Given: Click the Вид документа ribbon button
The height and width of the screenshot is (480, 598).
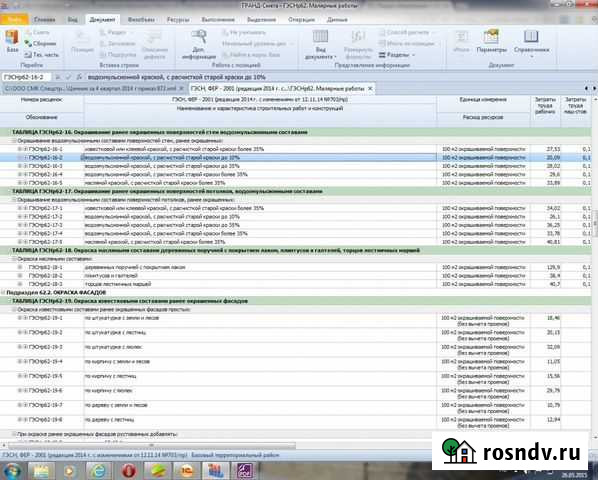Looking at the screenshot, I should click(x=320, y=45).
